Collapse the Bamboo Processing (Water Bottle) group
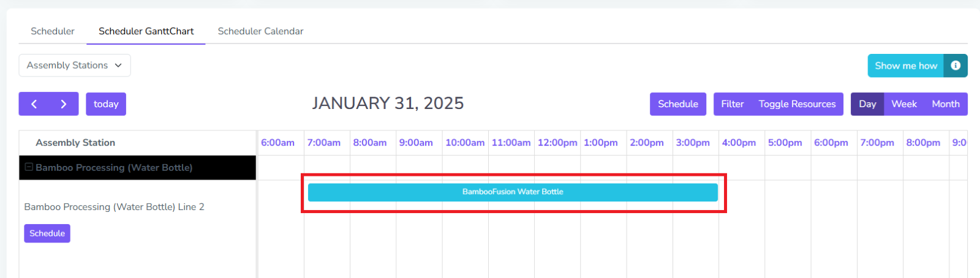Screen dimensions: 980x278 click(29, 167)
